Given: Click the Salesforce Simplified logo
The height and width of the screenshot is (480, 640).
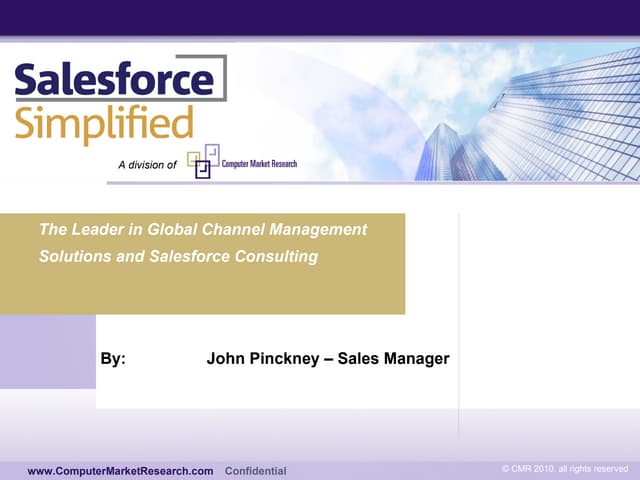Looking at the screenshot, I should pos(121,100).
